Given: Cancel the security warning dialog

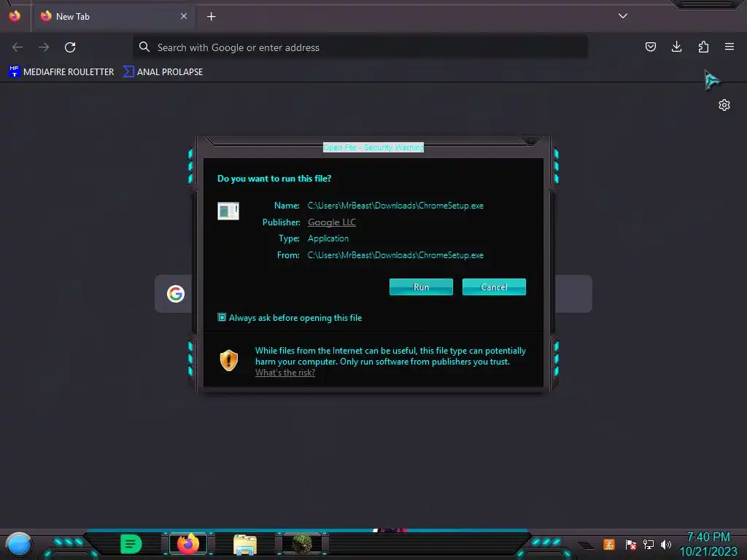Looking at the screenshot, I should click(x=494, y=287).
